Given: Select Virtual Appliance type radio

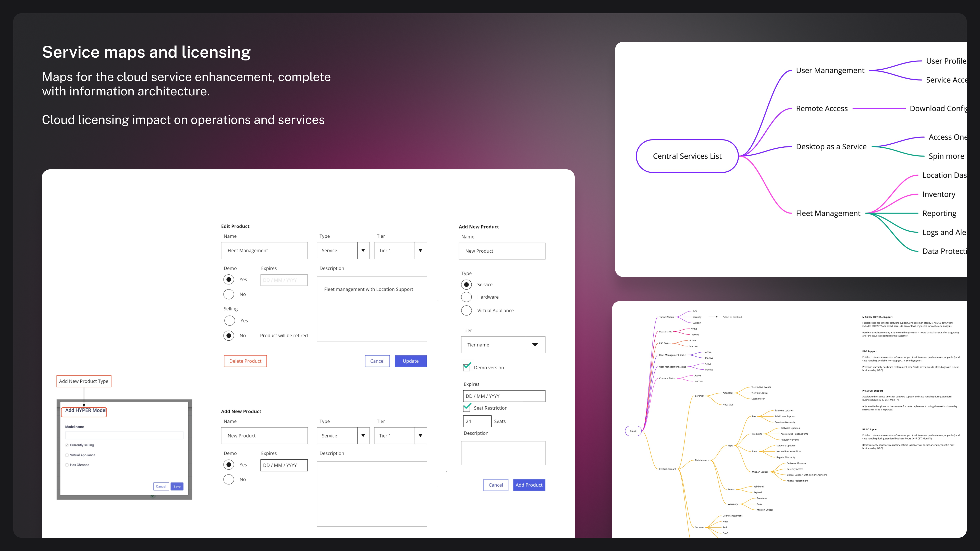Looking at the screenshot, I should (467, 311).
